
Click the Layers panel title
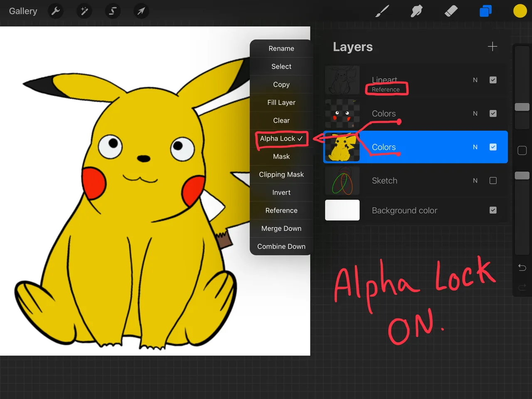352,47
